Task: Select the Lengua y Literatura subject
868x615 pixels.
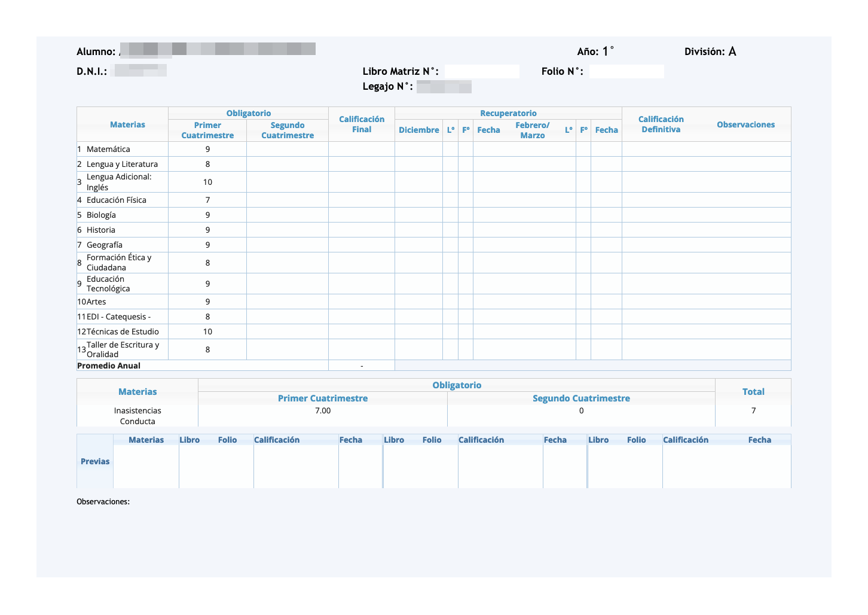Action: (122, 164)
